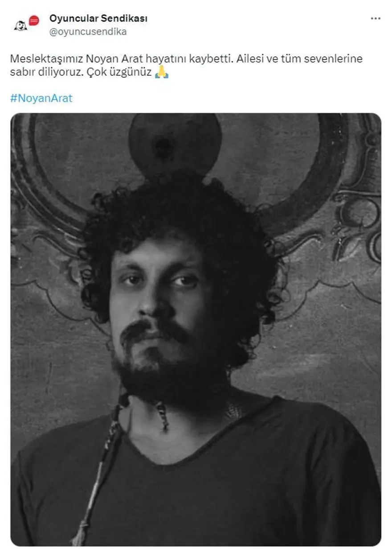Open the Oyuncular Sendikası display name

pyautogui.click(x=98, y=18)
